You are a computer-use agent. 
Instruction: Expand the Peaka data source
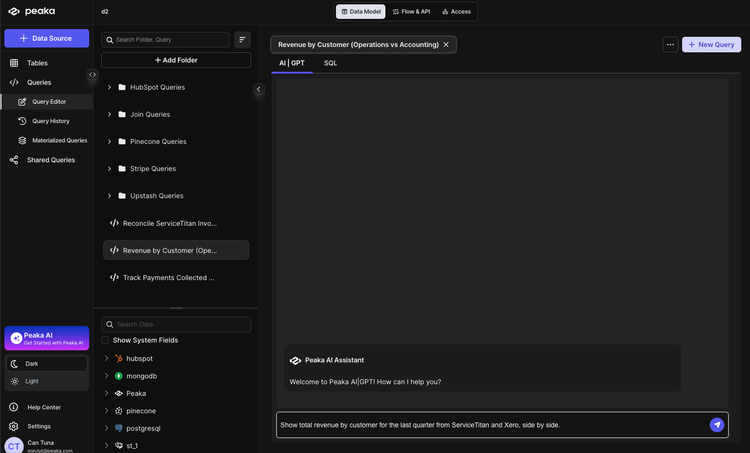coord(106,393)
